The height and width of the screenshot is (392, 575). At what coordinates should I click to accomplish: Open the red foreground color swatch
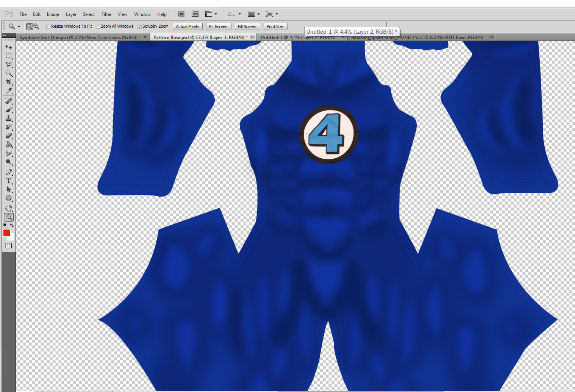coord(6,233)
